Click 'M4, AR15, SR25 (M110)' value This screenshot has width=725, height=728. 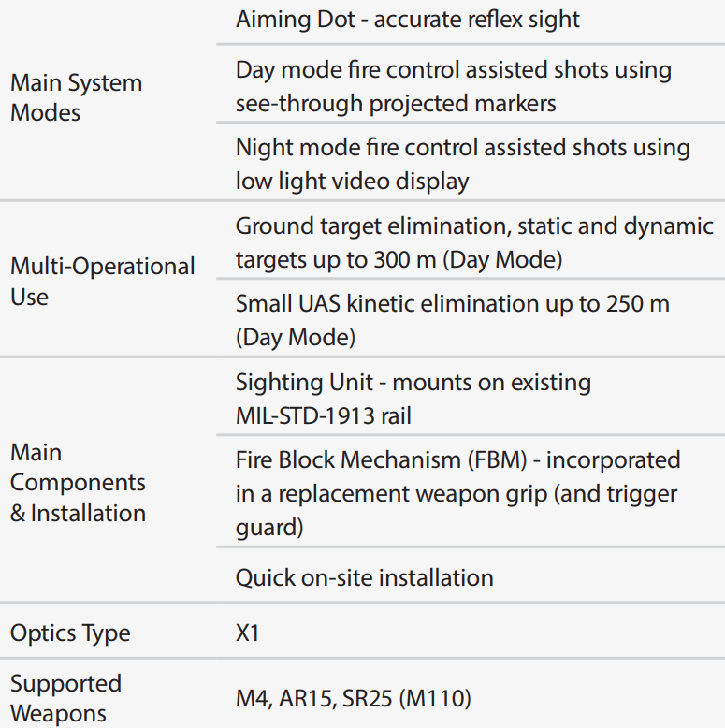354,698
